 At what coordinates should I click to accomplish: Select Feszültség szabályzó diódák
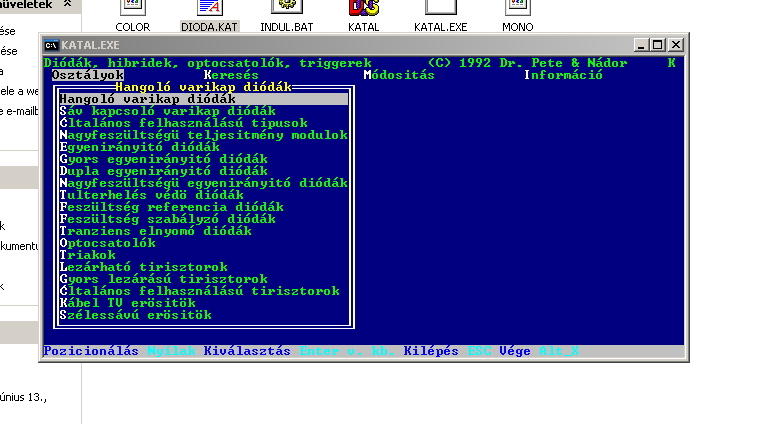(168, 219)
